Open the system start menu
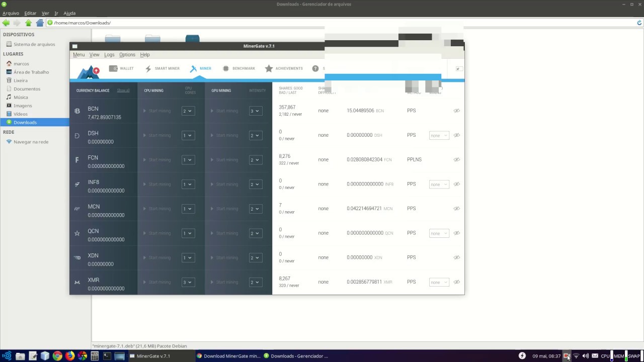644x362 pixels. (7, 356)
